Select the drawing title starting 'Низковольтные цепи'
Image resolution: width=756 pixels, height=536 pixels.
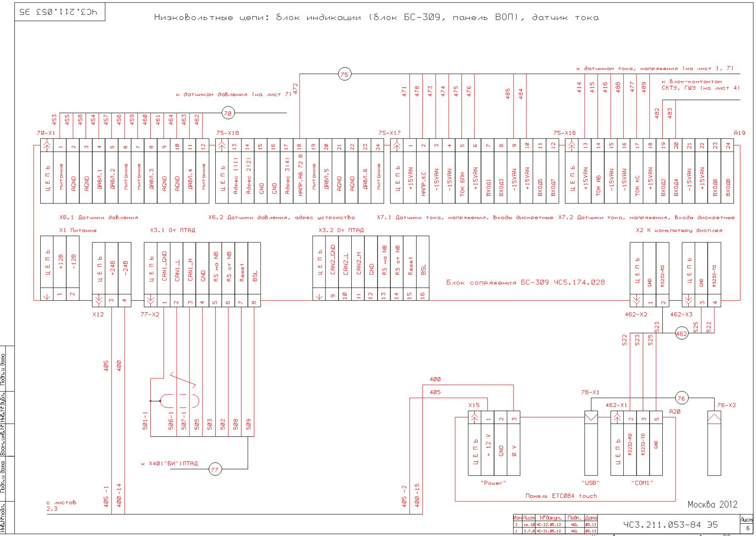click(x=376, y=18)
